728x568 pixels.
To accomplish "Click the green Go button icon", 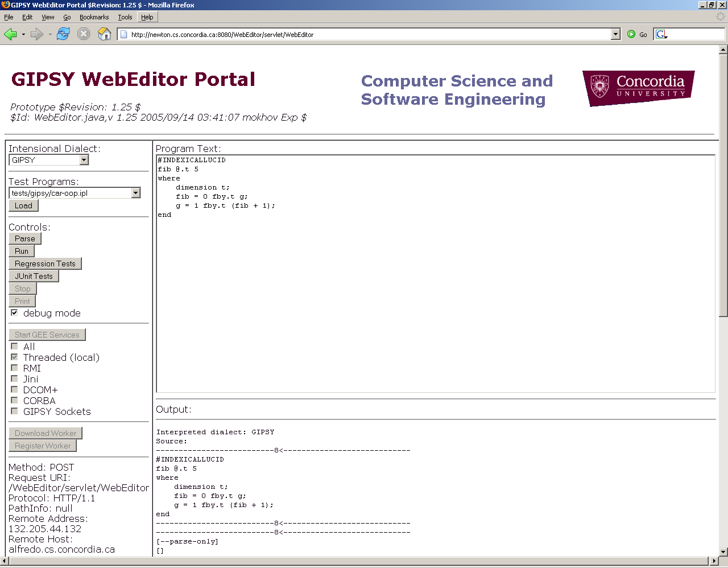I will point(631,34).
